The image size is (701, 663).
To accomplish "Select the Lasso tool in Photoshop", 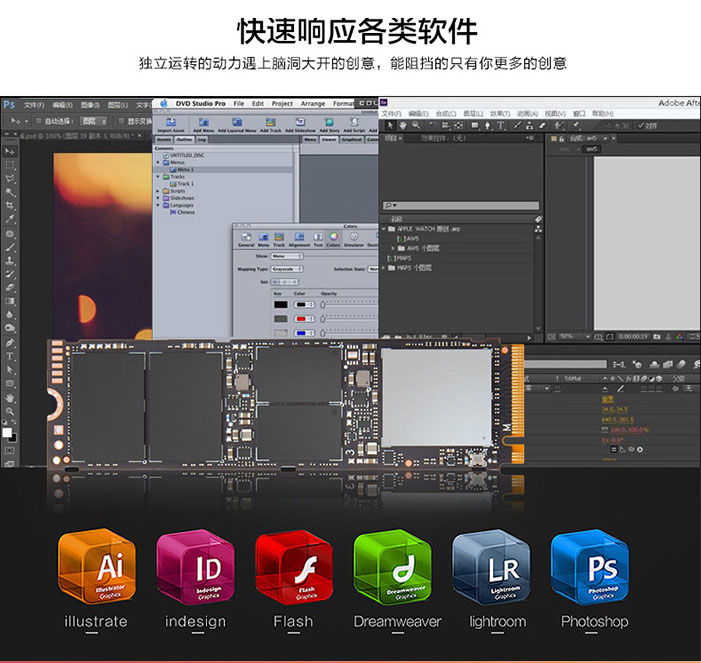I will point(9,179).
